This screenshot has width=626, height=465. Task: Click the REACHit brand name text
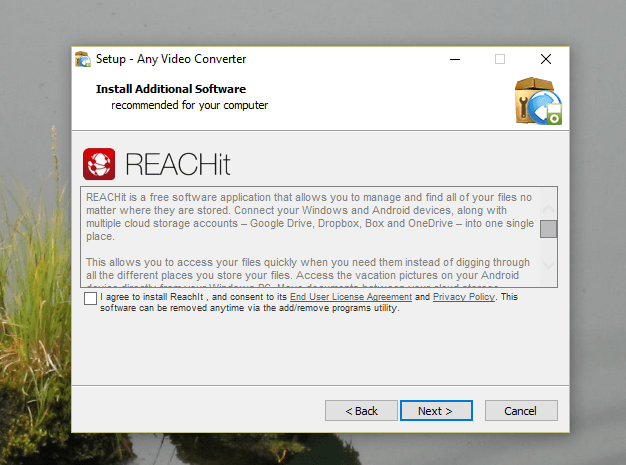(178, 164)
